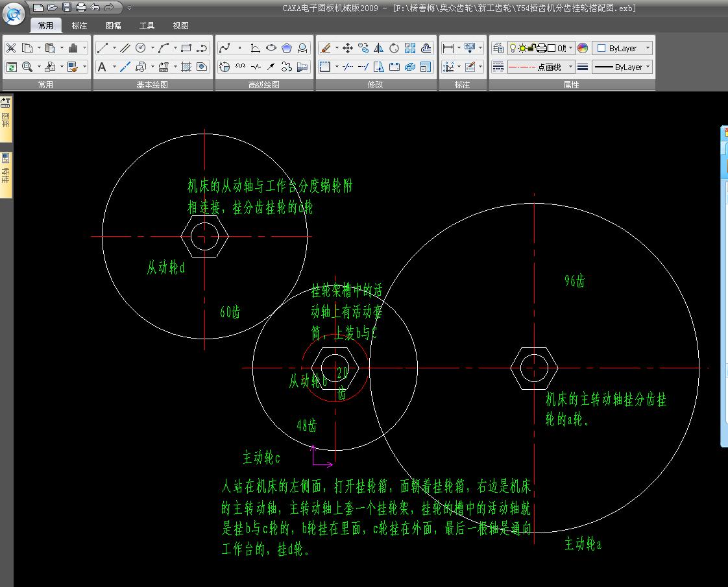Select the Circle drawing tool

coord(140,48)
